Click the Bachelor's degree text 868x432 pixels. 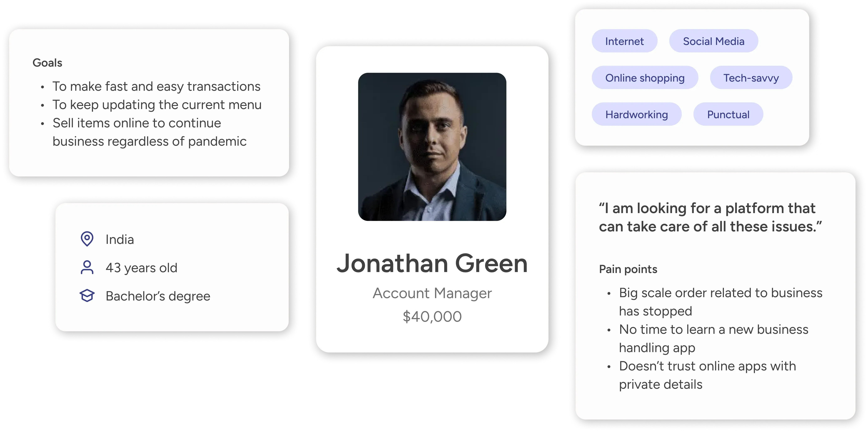click(x=158, y=296)
